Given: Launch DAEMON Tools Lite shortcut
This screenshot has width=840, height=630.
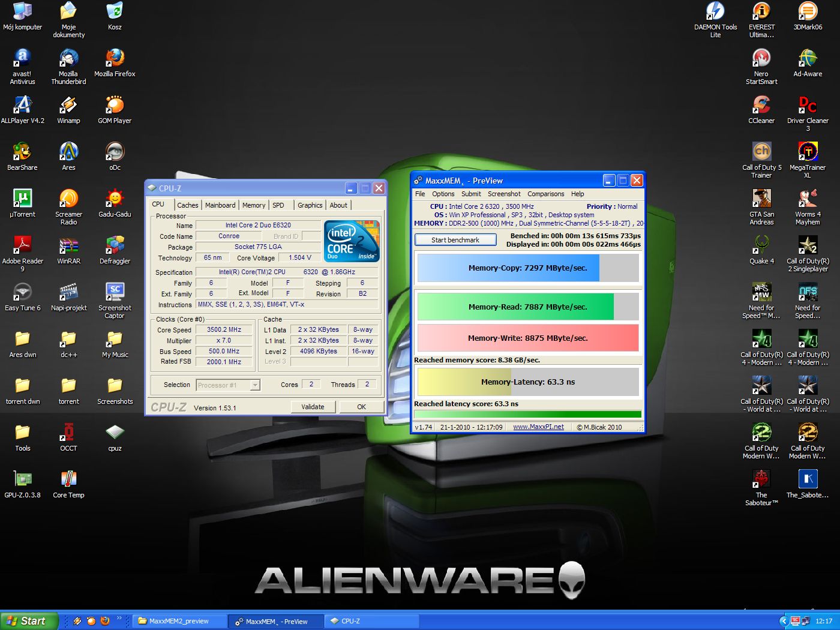Looking at the screenshot, I should tap(715, 20).
